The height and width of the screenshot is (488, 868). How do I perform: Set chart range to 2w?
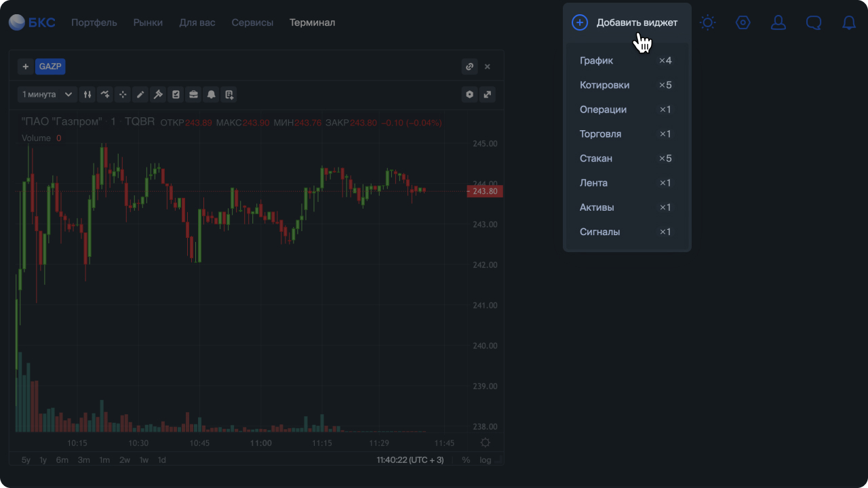125,460
